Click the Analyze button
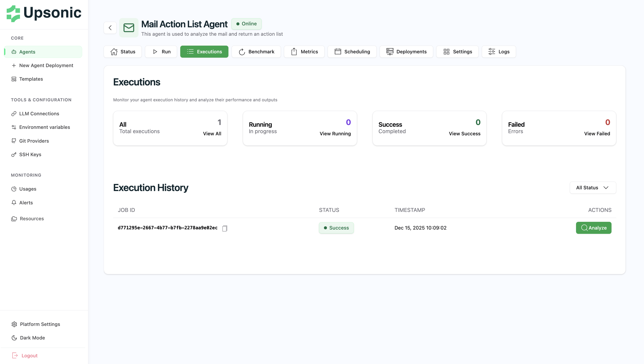This screenshot has width=644, height=364. point(593,228)
